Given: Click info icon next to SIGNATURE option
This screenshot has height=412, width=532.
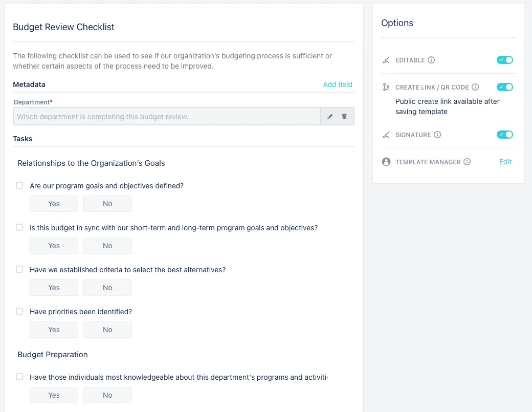Looking at the screenshot, I should tap(437, 135).
